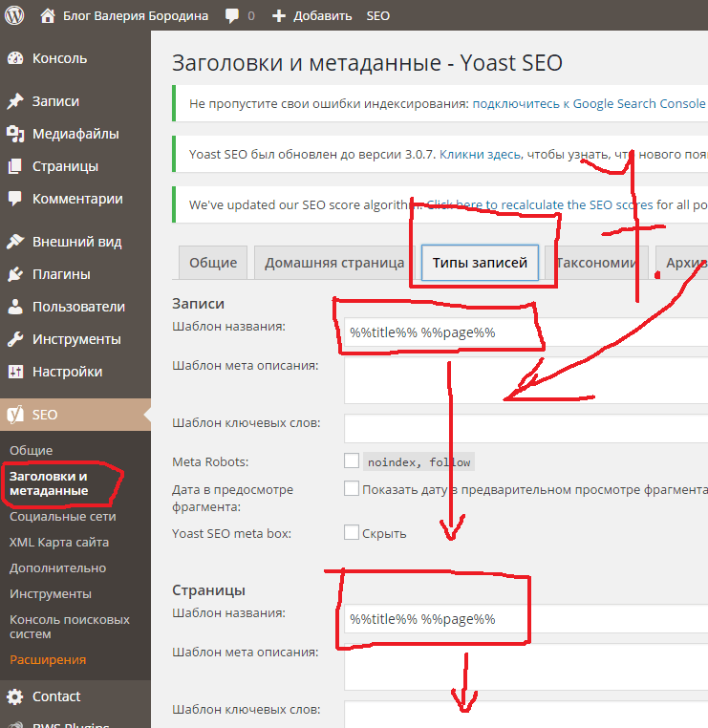Click Записи Шаблон мета описания textarea

[x=526, y=380]
